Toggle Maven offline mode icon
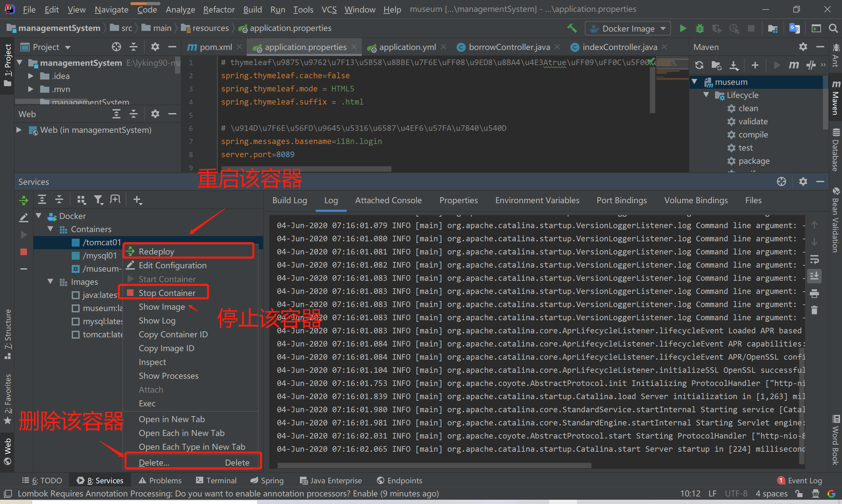This screenshot has height=504, width=842. click(811, 65)
